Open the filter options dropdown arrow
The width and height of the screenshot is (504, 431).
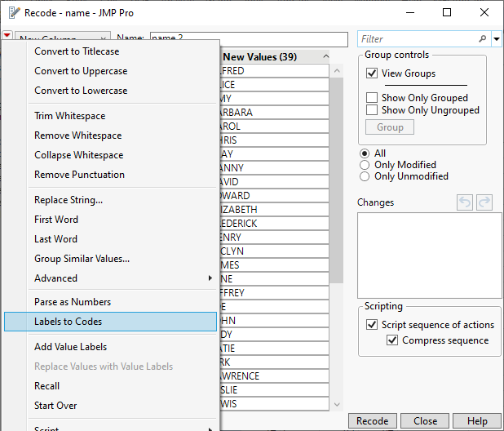497,39
